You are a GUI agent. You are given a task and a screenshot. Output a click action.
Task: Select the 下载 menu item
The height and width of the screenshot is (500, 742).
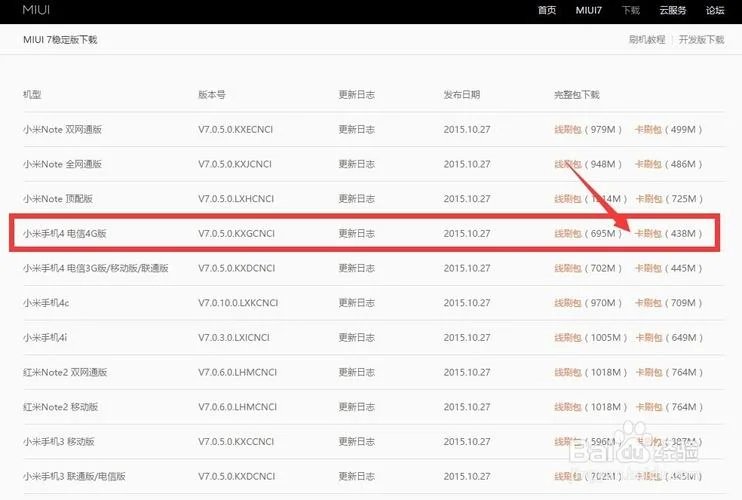coord(631,10)
